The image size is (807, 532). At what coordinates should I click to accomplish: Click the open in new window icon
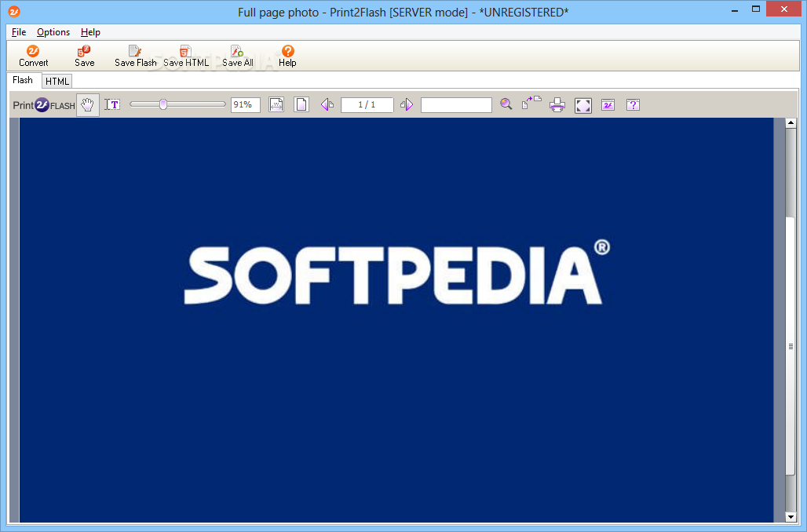click(531, 102)
